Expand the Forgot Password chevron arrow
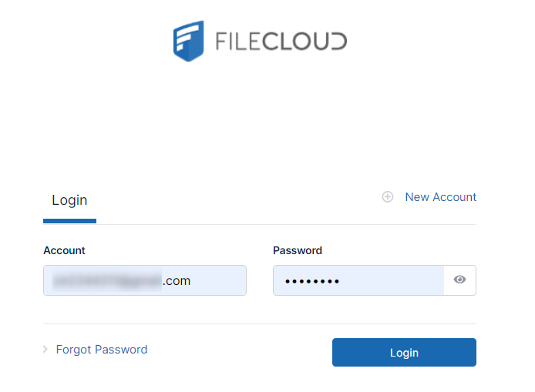Screen dimensions: 535x392 46,350
